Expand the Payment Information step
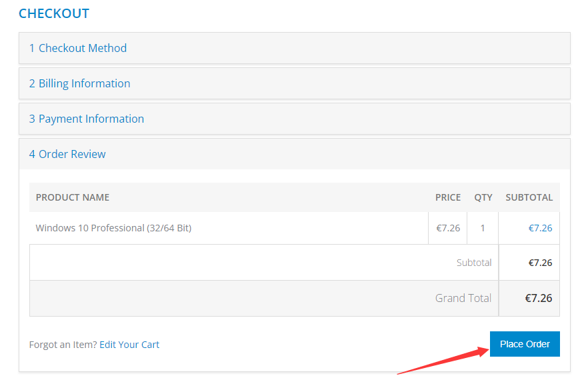578x392 pixels. coord(87,119)
